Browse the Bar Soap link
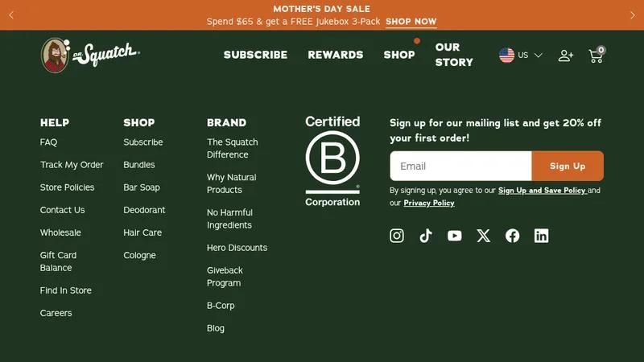The width and height of the screenshot is (644, 362). pos(142,187)
